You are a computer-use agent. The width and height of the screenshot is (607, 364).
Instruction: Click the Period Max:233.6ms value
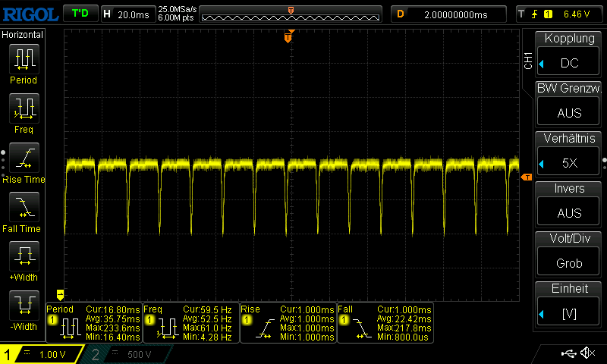pyautogui.click(x=112, y=328)
